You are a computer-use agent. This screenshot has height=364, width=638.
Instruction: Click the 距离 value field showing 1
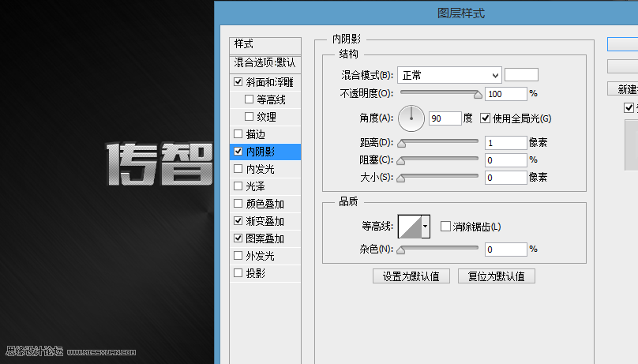coord(506,143)
